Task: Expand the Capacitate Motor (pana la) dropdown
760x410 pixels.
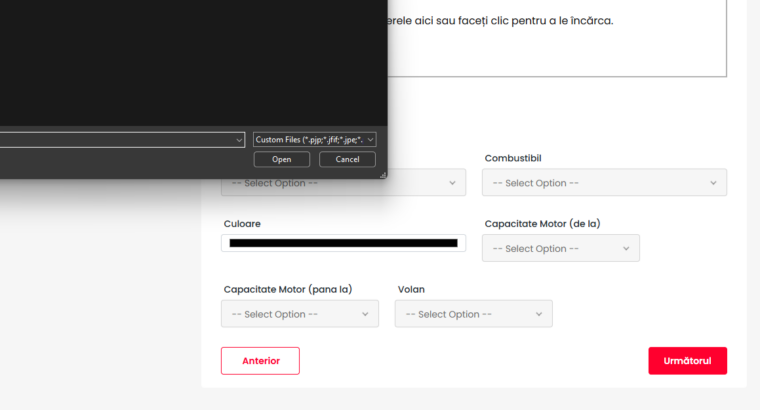Action: coord(299,314)
